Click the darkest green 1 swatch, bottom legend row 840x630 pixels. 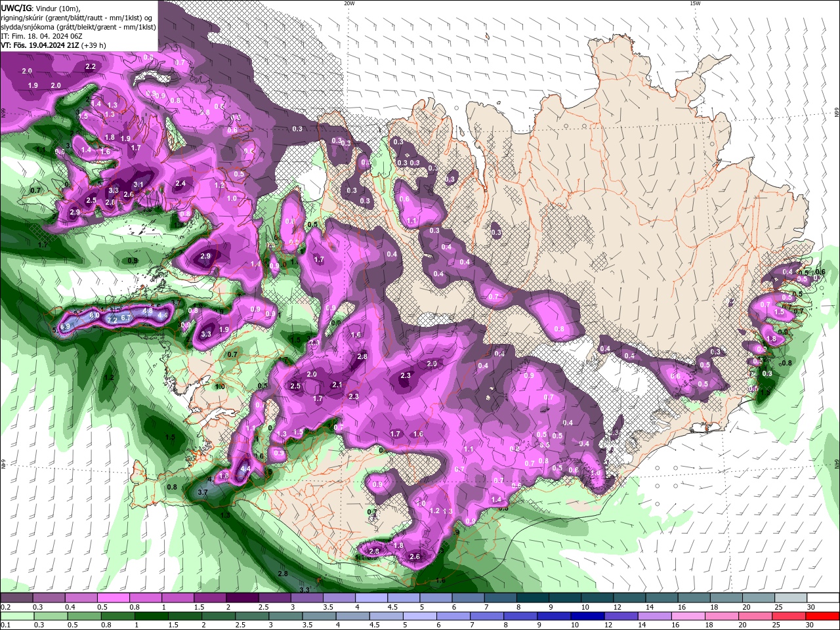tap(151, 616)
